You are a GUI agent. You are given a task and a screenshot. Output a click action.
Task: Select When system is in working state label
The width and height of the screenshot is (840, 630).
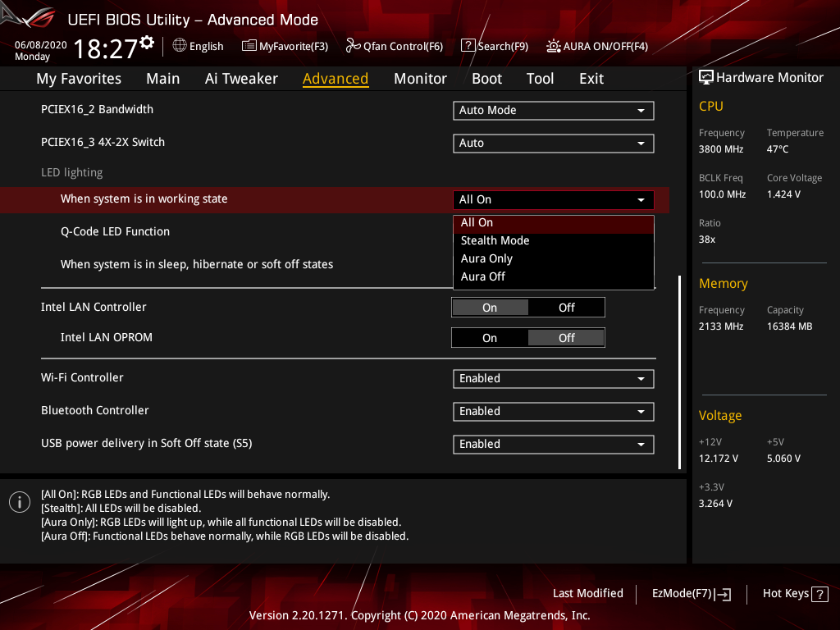click(x=144, y=199)
